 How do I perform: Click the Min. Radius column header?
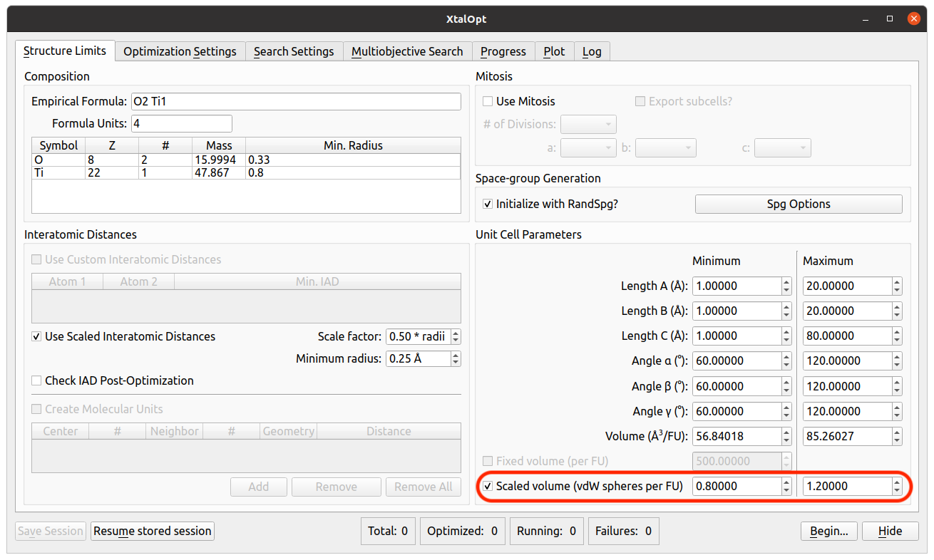pyautogui.click(x=353, y=145)
